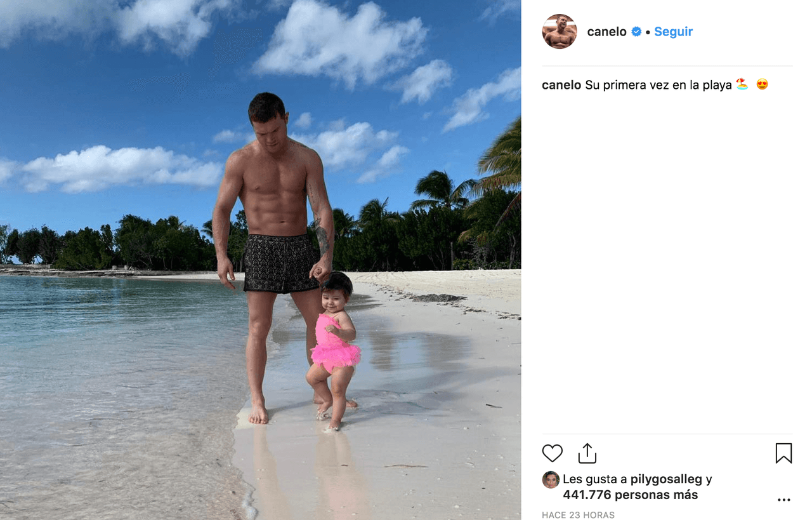Screen dimensions: 812x520
Task: Click the caption text Su primera vez en la playa
Action: 658,84
